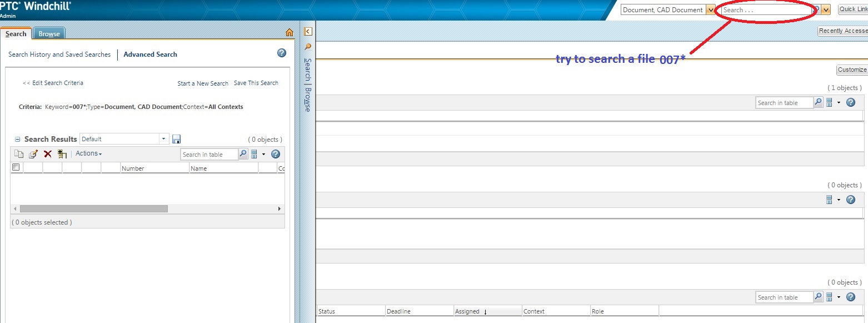Open help icon in middle 0 objects table

tap(850, 200)
